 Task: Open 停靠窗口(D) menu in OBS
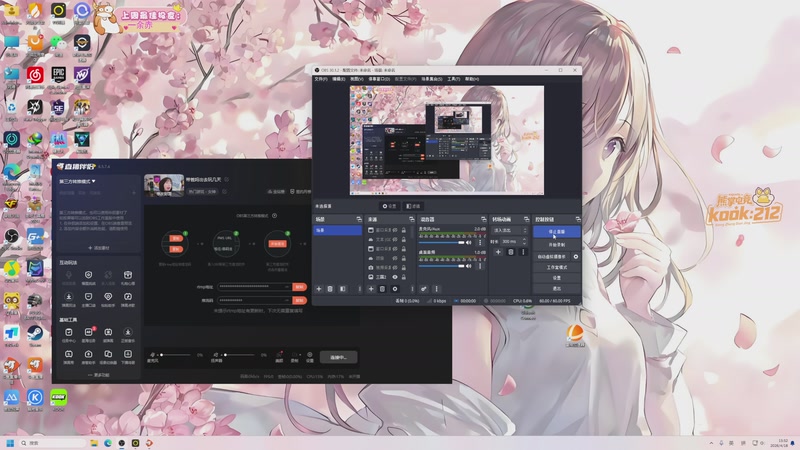(379, 79)
